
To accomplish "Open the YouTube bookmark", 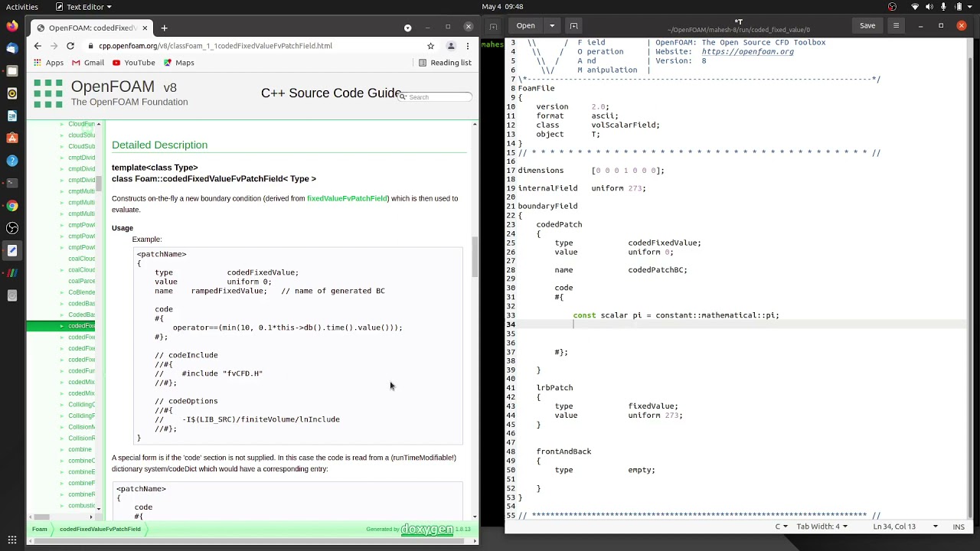I will (134, 63).
